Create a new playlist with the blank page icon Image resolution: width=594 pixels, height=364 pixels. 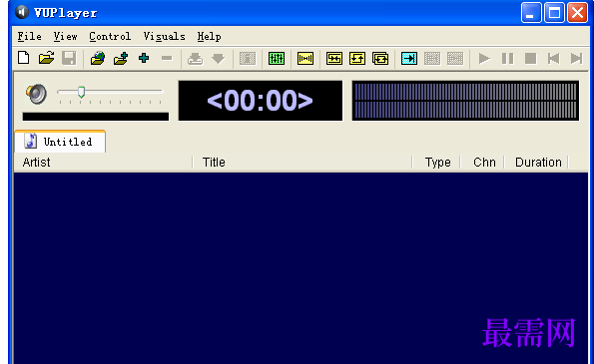pos(24,58)
